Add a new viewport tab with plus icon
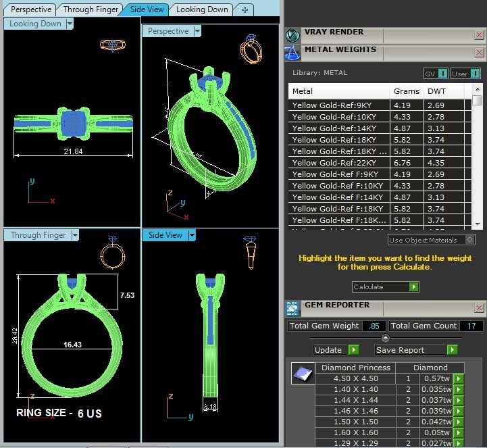Viewport: 487px width, 448px height. 245,9
